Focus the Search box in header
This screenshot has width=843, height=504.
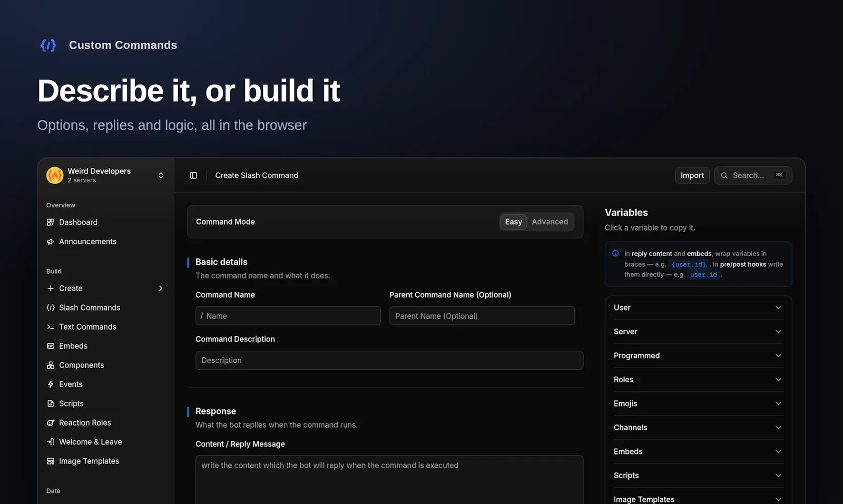coord(753,175)
